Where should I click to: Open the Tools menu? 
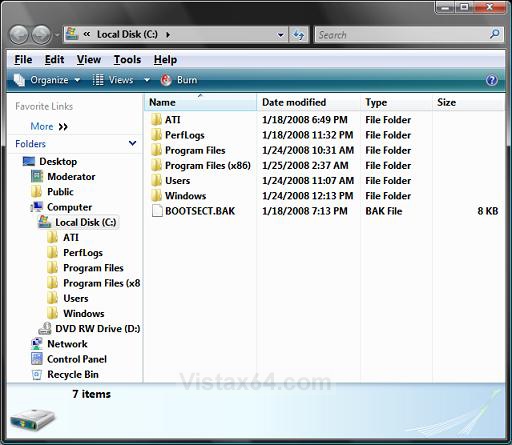pyautogui.click(x=127, y=60)
